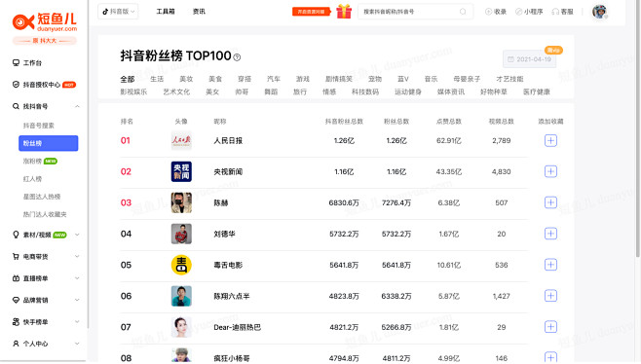This screenshot has width=641, height=364.
Task: Open the 抖音版 version dropdown
Action: 118,12
